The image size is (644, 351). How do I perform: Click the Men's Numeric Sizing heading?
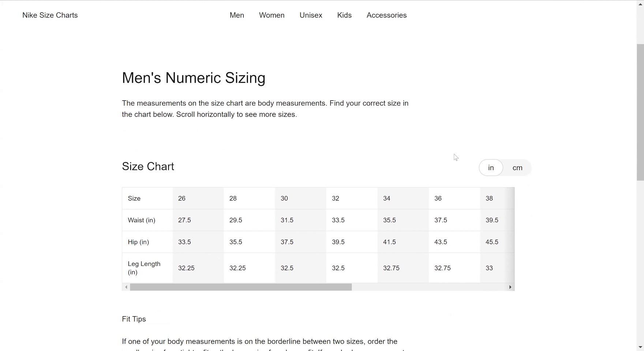(194, 78)
